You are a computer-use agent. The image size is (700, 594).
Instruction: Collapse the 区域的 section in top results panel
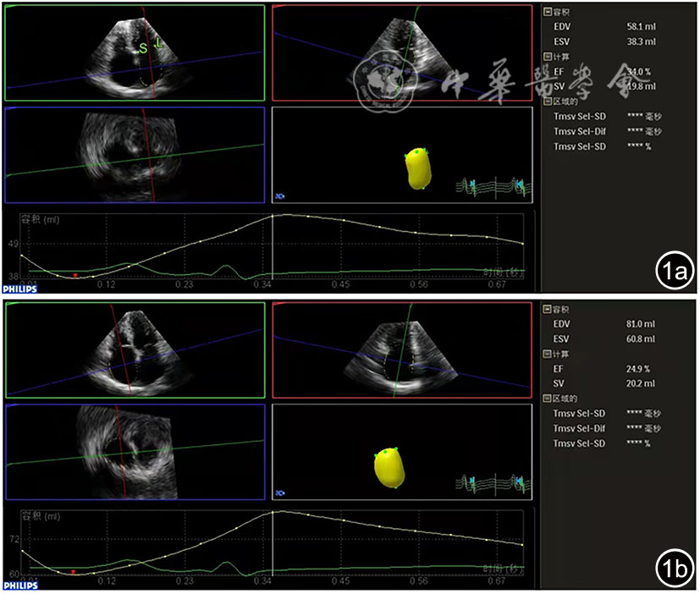click(x=546, y=101)
